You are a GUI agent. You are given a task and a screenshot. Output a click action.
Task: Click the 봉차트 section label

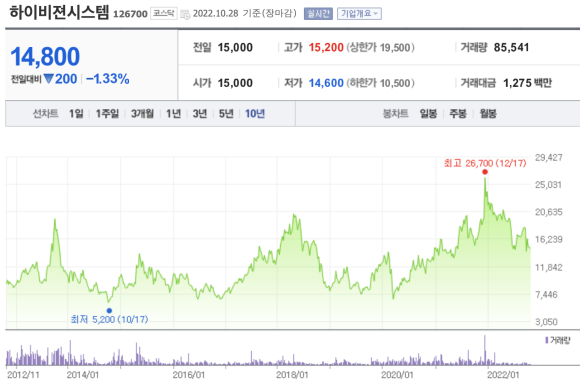395,114
